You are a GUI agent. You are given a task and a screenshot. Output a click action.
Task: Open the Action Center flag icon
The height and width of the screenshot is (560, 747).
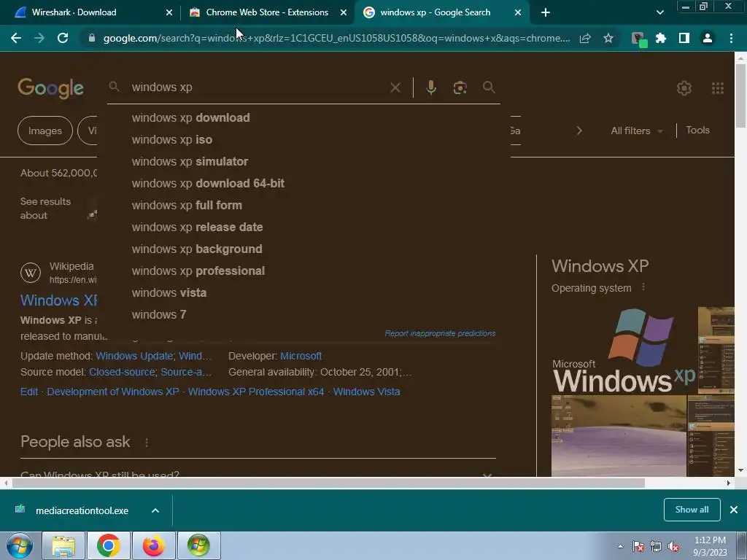638,547
